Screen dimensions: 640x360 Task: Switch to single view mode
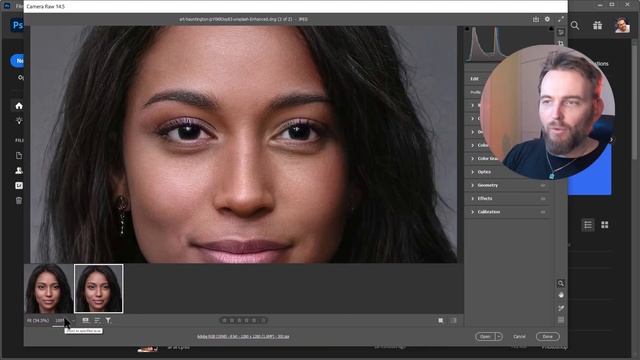(441, 321)
